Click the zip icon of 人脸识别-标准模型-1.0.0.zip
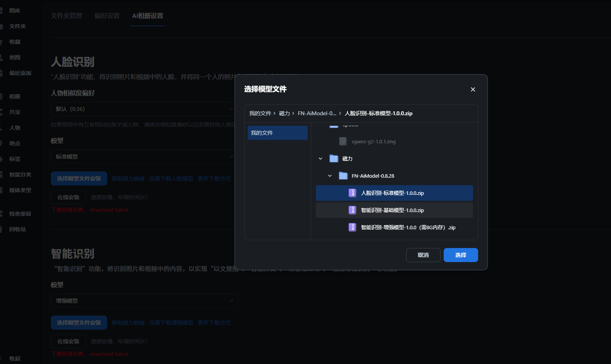This screenshot has height=364, width=611. coord(352,193)
